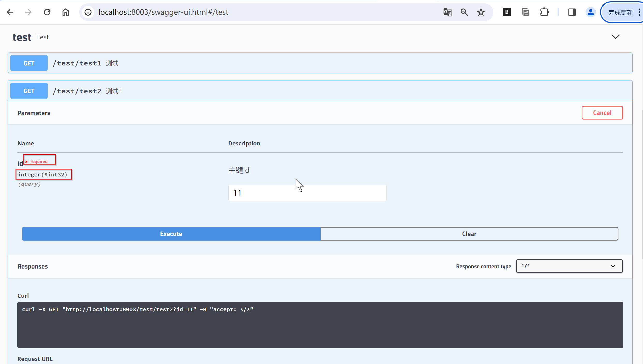
Task: View site information for localhost
Action: pyautogui.click(x=88, y=12)
